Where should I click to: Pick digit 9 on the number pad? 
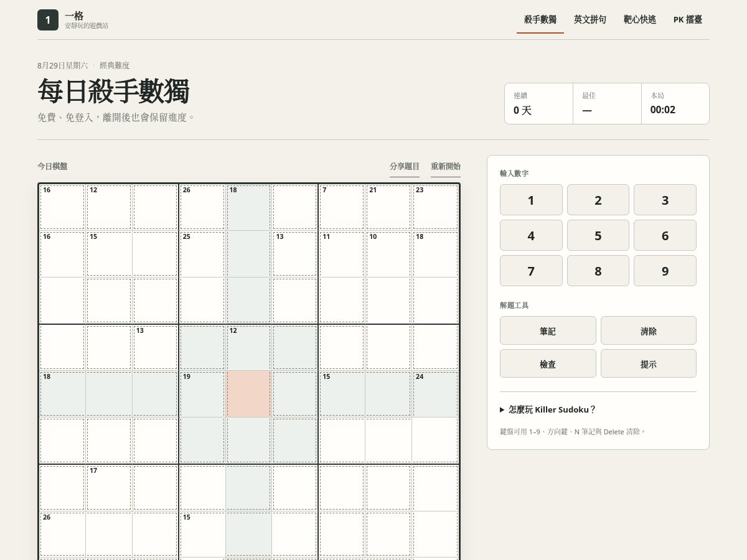click(665, 271)
